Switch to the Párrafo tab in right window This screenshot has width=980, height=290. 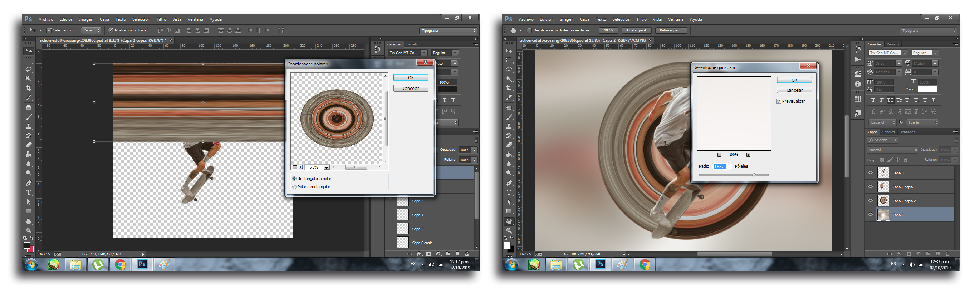(892, 44)
